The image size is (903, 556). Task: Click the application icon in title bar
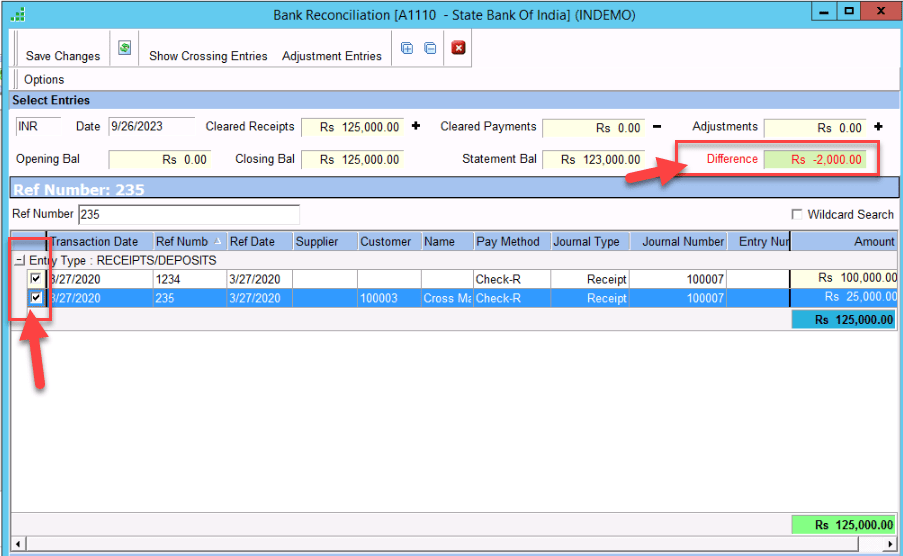click(18, 15)
